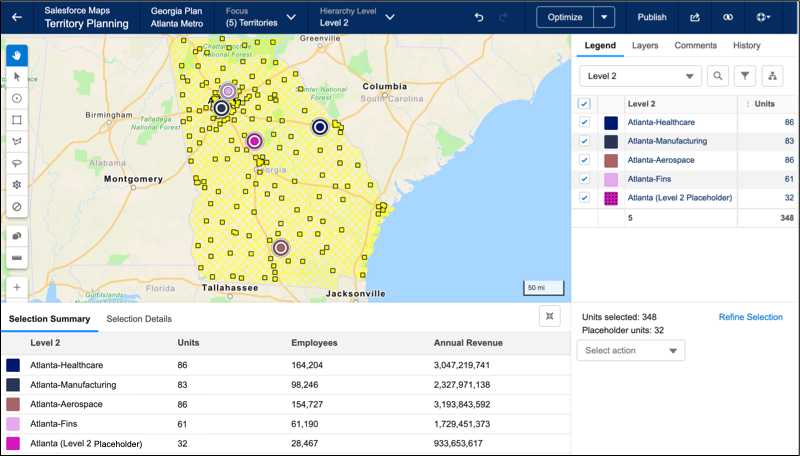Click Atlanta-Aerospace color swatch in legend
This screenshot has width=800, height=456.
[611, 161]
